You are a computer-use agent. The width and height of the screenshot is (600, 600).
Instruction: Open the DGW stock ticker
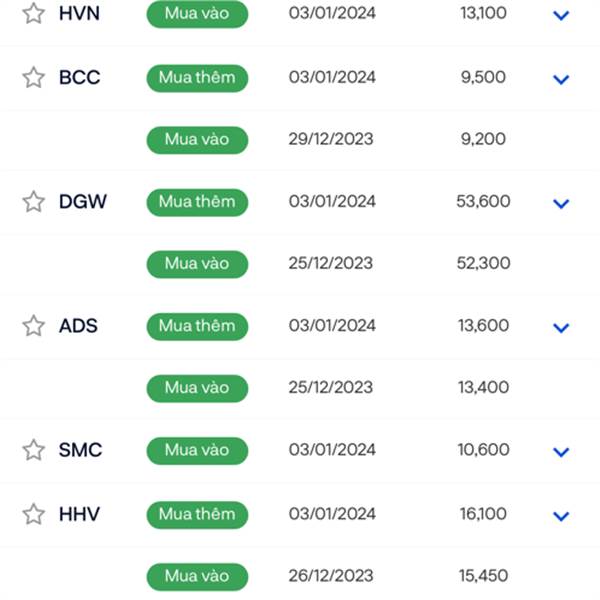[83, 202]
